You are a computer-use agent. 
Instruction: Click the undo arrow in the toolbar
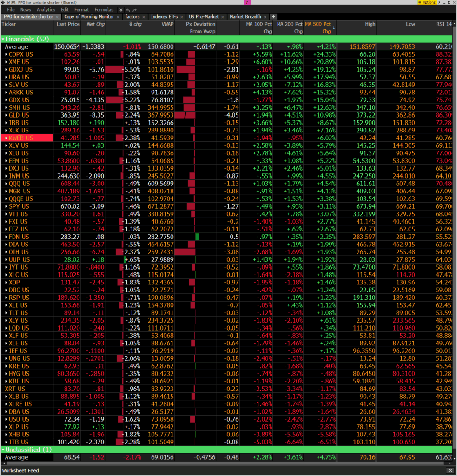[128, 10]
